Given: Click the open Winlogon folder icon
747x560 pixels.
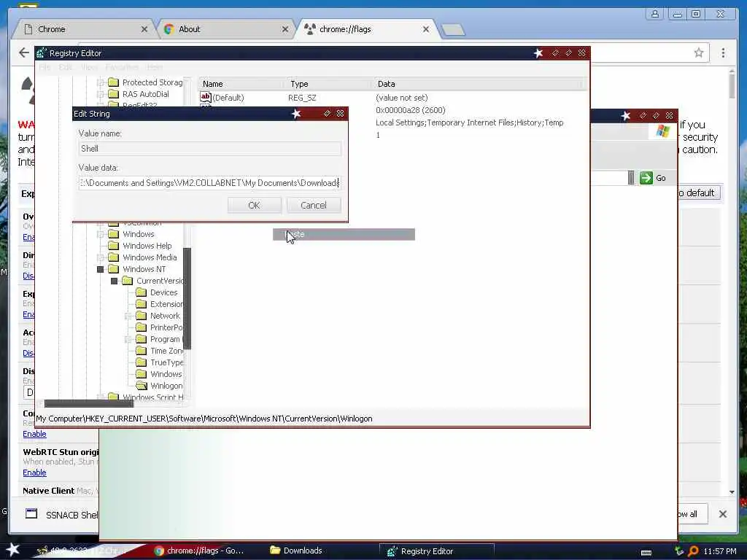Looking at the screenshot, I should coord(141,386).
